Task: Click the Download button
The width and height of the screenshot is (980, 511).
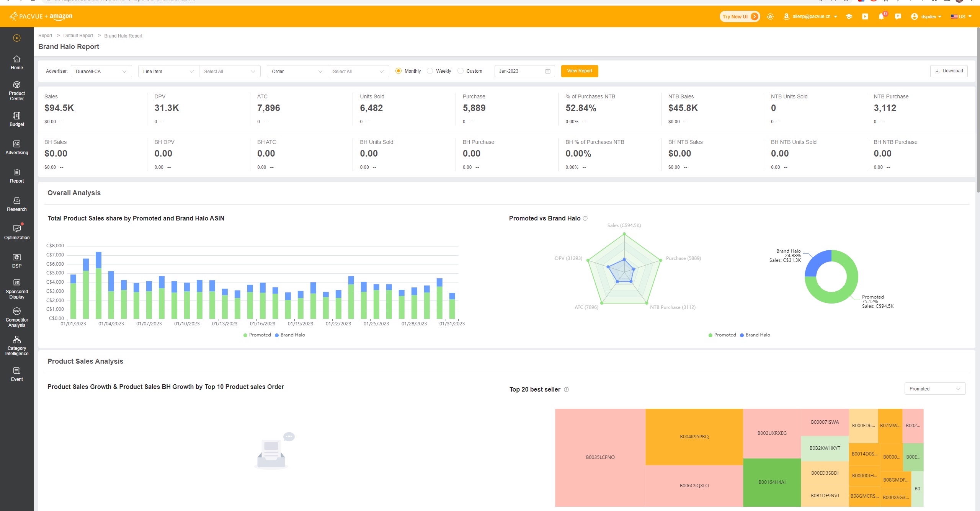Action: coord(949,71)
